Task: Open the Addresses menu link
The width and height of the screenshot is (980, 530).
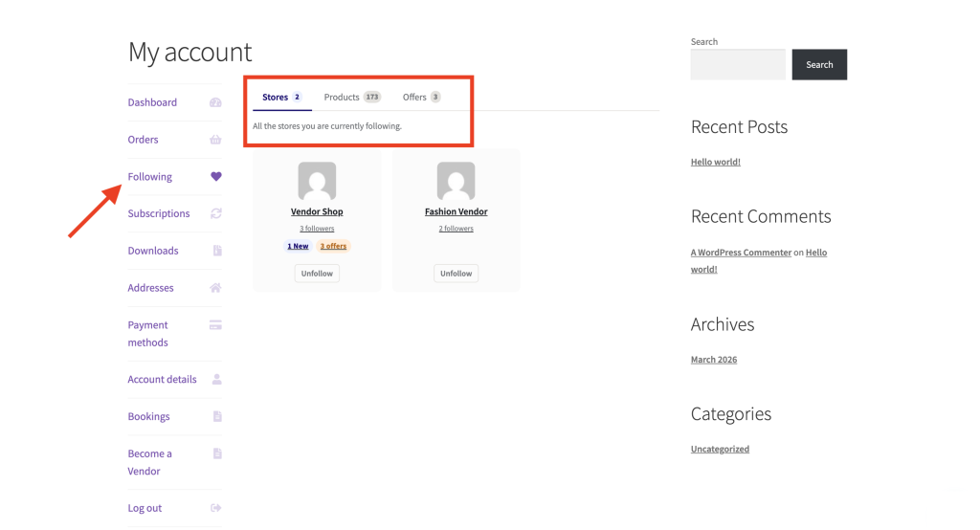Action: 150,288
